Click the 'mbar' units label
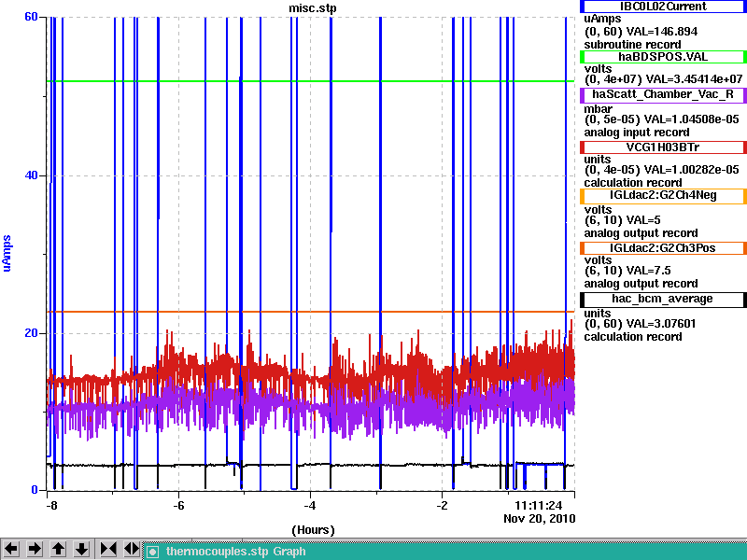This screenshot has width=747, height=560. point(599,109)
